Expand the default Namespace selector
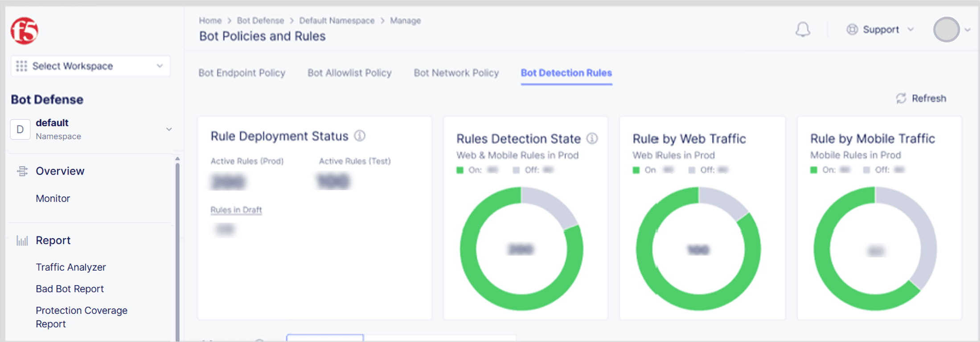Image resolution: width=980 pixels, height=342 pixels. [x=168, y=129]
